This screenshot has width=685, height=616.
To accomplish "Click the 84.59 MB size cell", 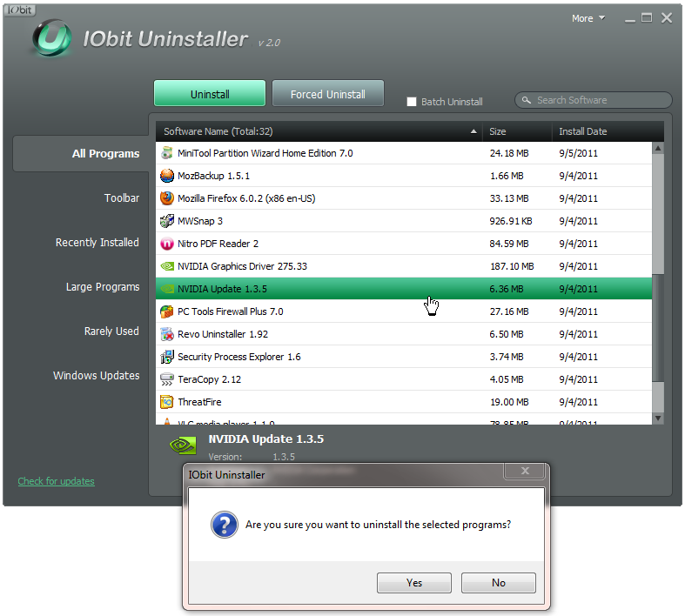I will pos(509,244).
